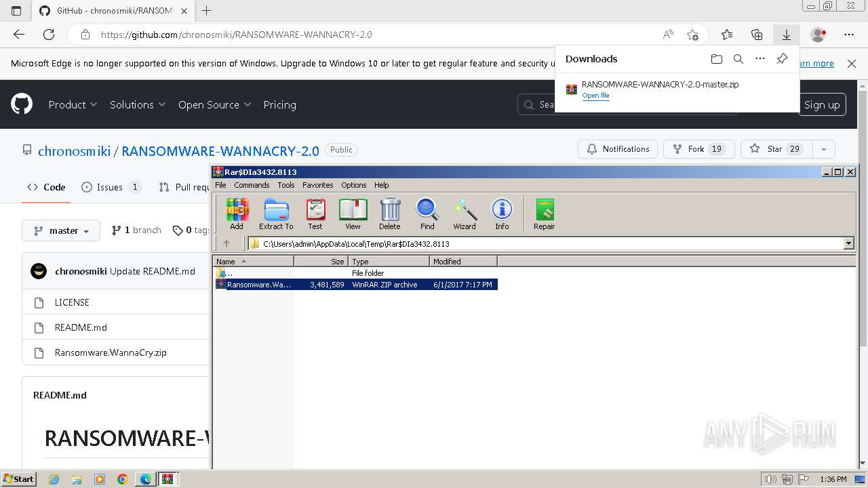Open the master branch dropdown
Viewport: 868px width, 488px height.
pyautogui.click(x=61, y=230)
